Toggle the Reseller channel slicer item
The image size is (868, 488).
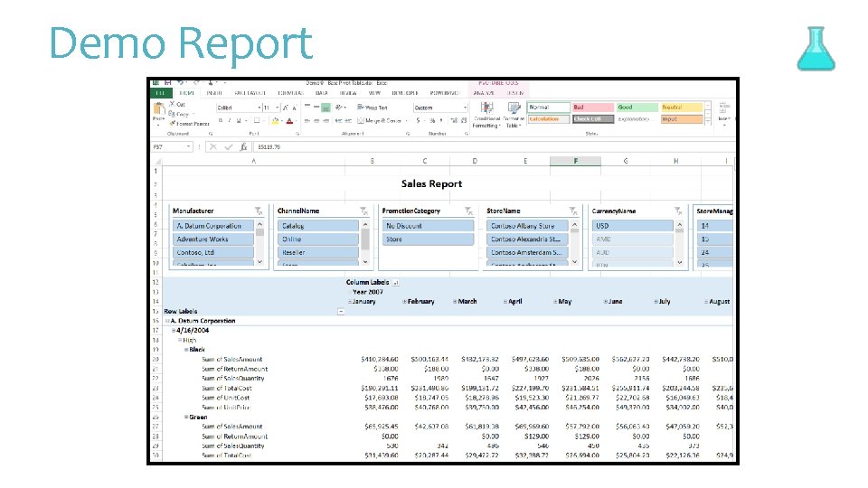point(318,252)
